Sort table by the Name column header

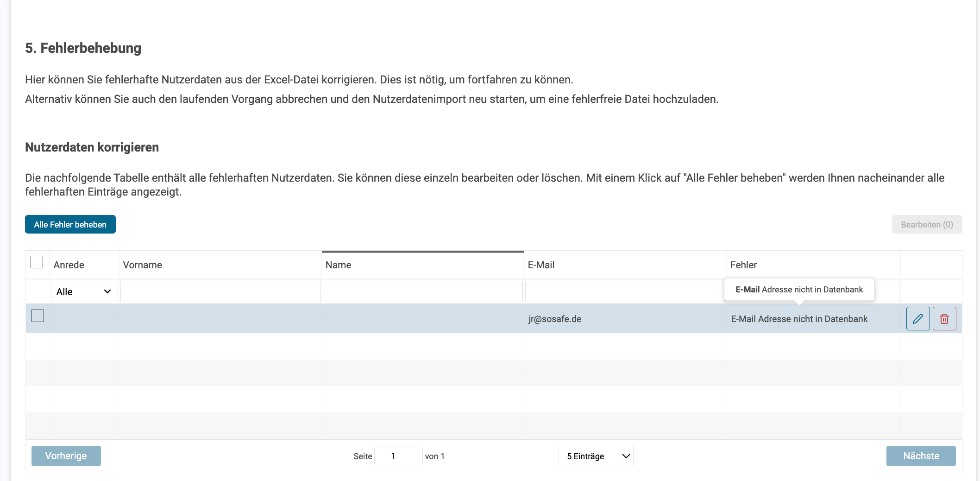422,265
